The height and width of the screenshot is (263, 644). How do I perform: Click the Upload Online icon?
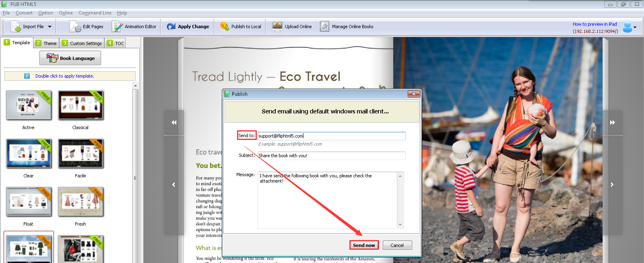[x=277, y=27]
